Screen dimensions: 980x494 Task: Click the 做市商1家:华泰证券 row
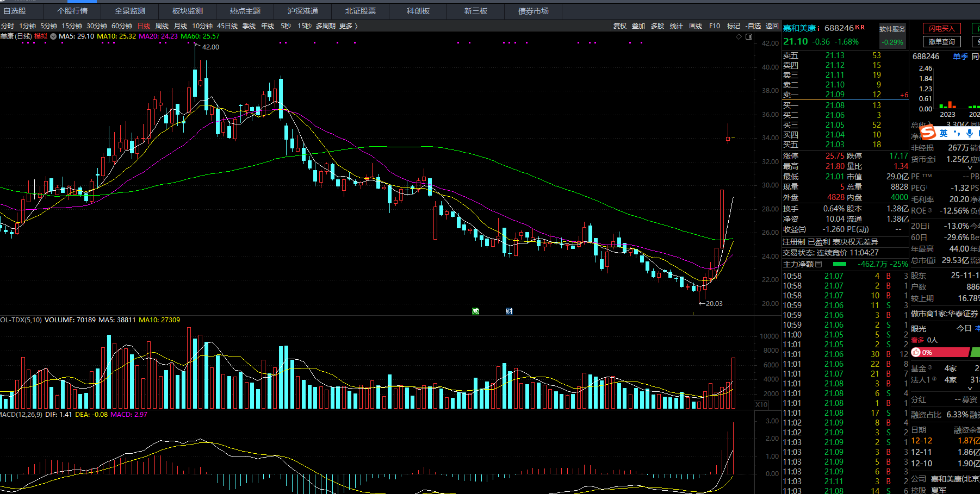click(945, 314)
